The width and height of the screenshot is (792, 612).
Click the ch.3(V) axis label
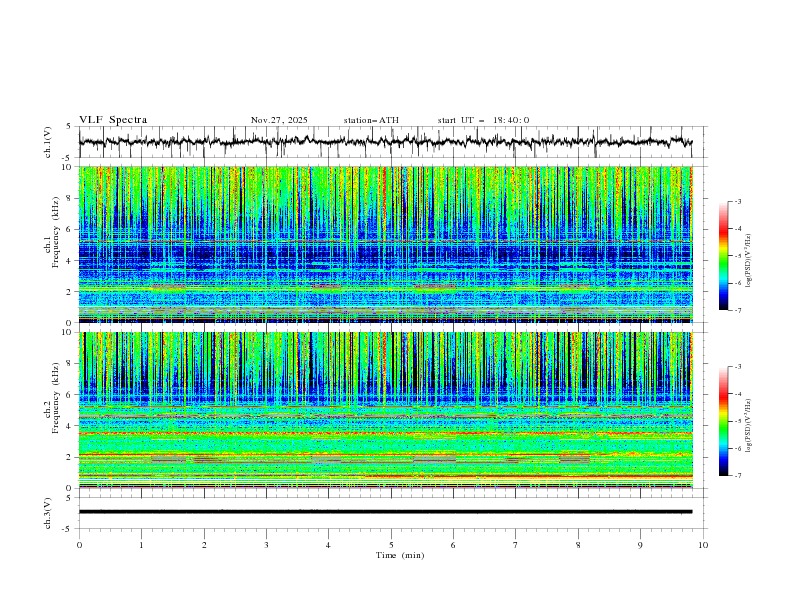click(x=49, y=512)
